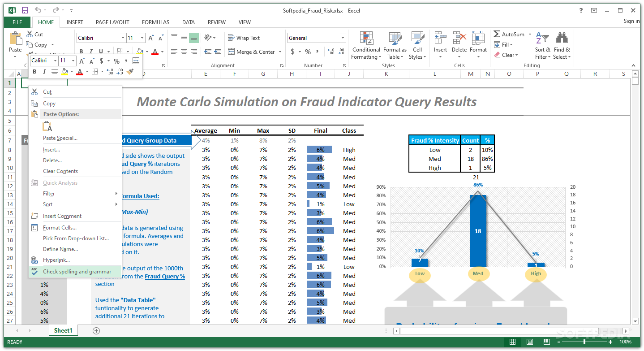Click the ribbon's Decrease Indent icon
This screenshot has width=644, height=351.
coord(208,52)
